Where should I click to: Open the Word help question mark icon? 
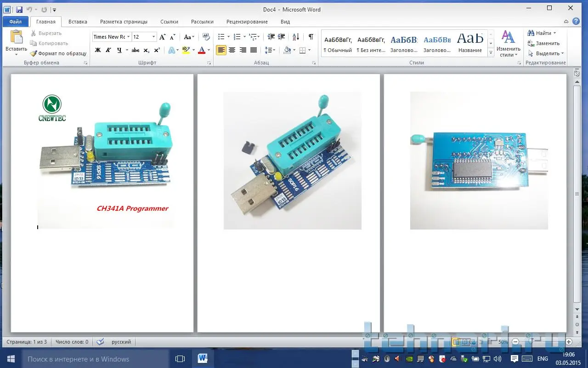[577, 21]
